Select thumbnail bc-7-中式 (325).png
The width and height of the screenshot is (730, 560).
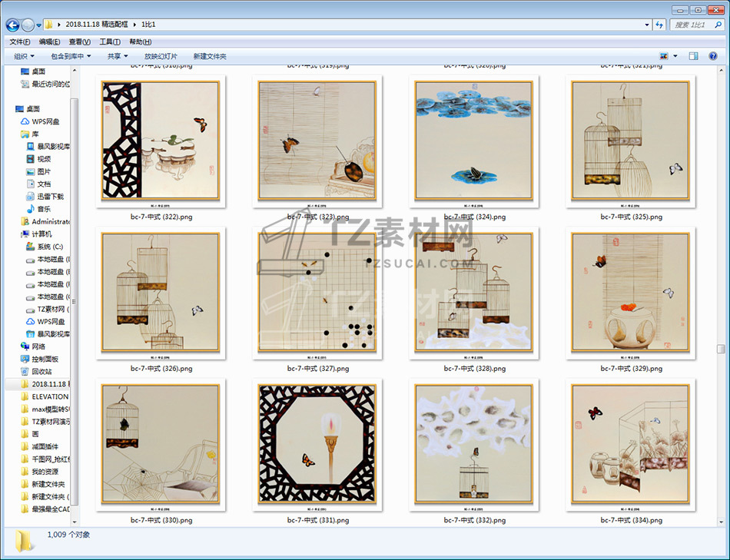coord(630,141)
